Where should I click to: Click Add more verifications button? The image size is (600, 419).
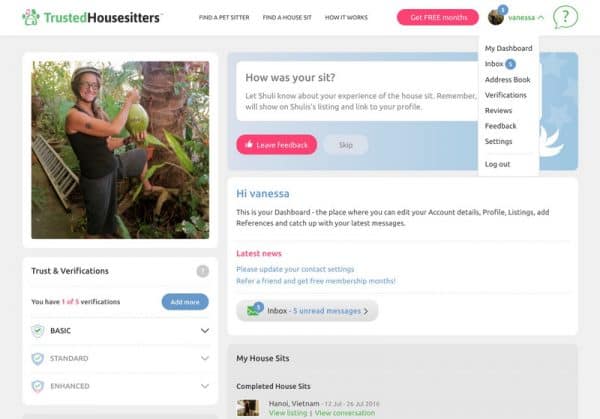[x=185, y=302]
